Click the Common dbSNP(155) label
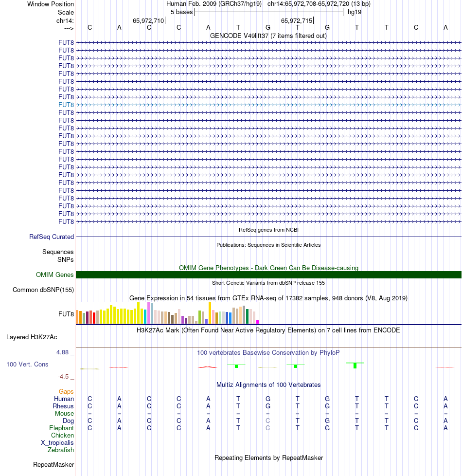 (43, 290)
